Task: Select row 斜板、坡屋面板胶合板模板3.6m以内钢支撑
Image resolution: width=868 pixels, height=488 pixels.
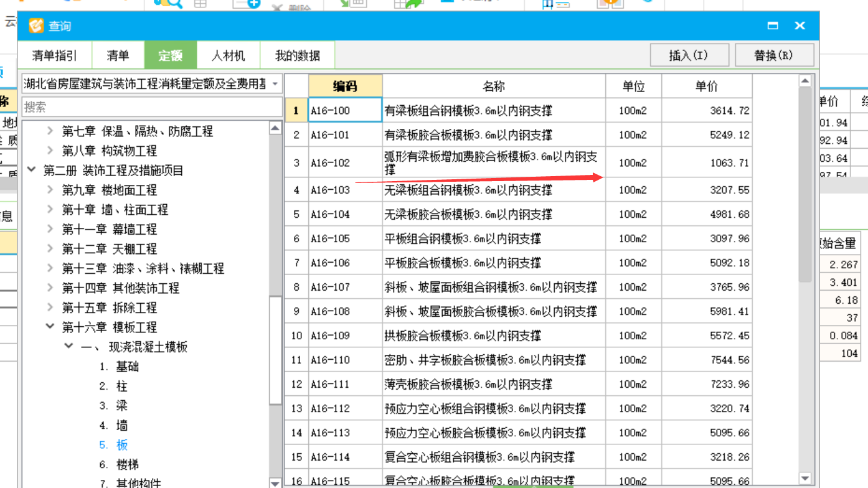Action: (518, 311)
